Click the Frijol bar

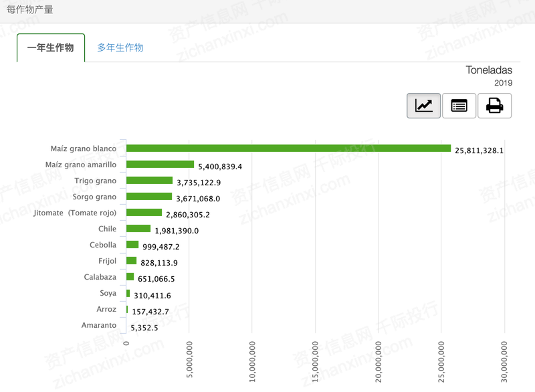tap(131, 261)
